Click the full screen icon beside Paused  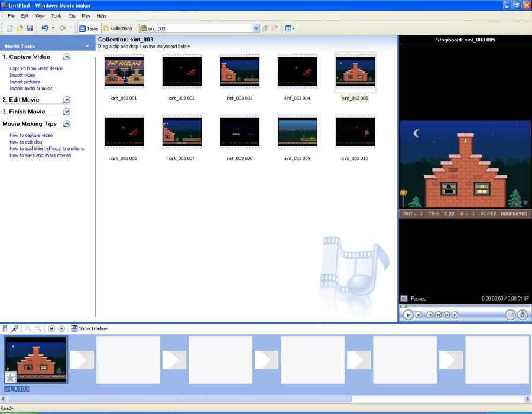(x=404, y=299)
